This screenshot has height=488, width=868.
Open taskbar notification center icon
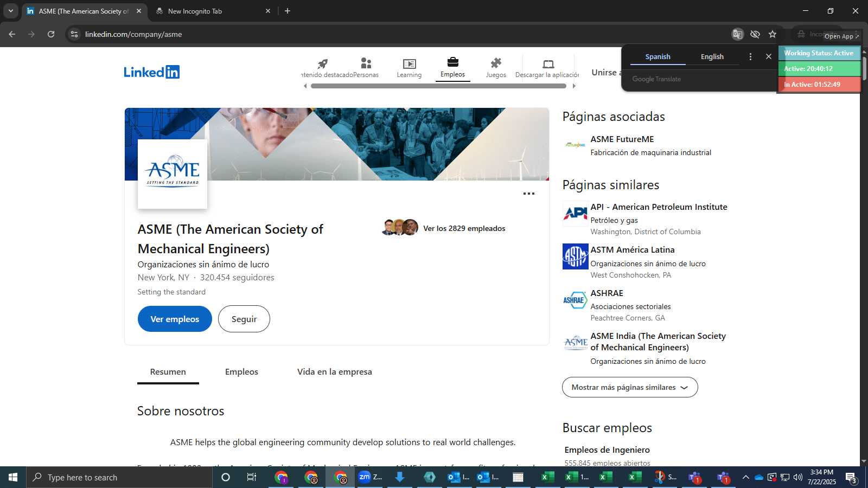click(x=851, y=478)
